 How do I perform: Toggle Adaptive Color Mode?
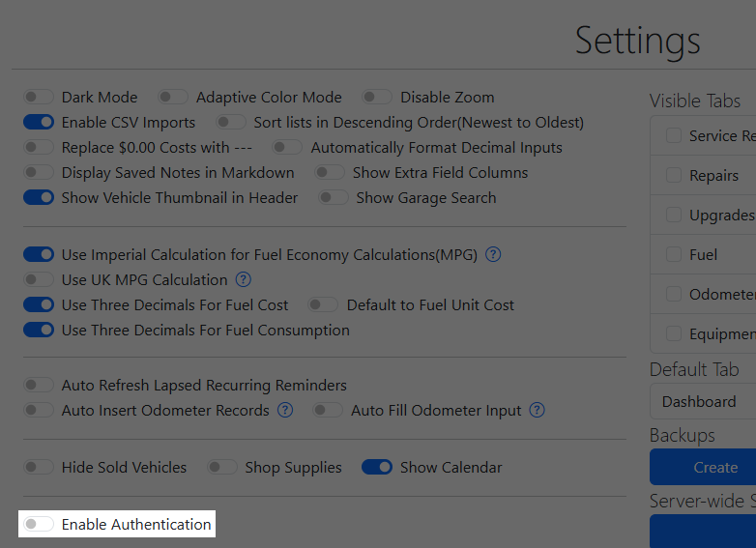[173, 98]
